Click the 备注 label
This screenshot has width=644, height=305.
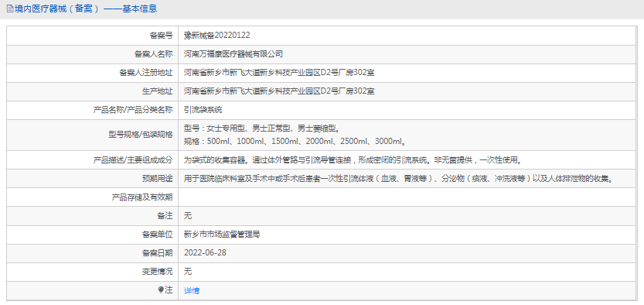tap(165, 216)
